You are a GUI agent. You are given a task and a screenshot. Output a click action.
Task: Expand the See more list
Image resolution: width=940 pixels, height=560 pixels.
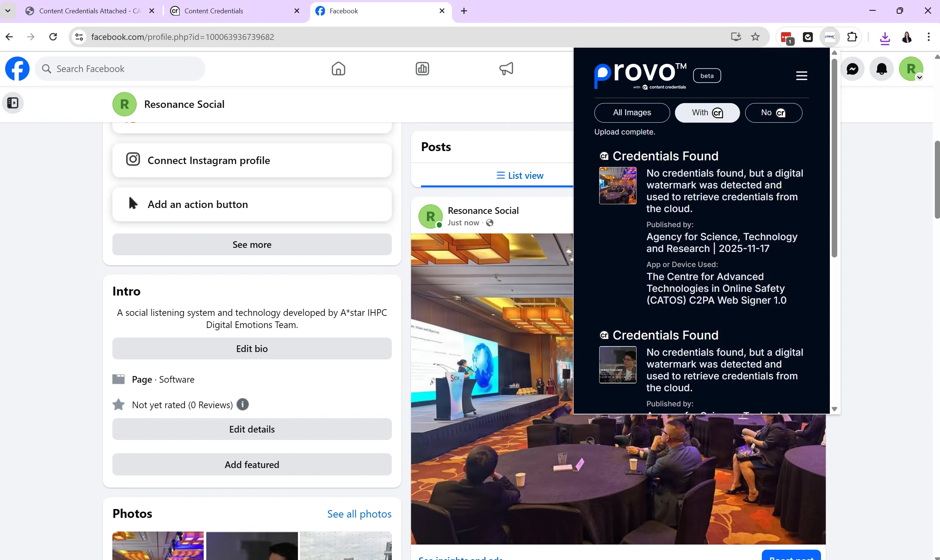252,244
